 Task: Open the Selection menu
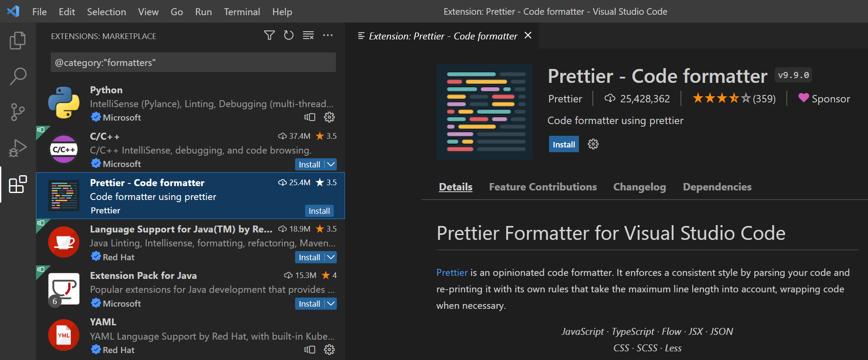pyautogui.click(x=106, y=12)
